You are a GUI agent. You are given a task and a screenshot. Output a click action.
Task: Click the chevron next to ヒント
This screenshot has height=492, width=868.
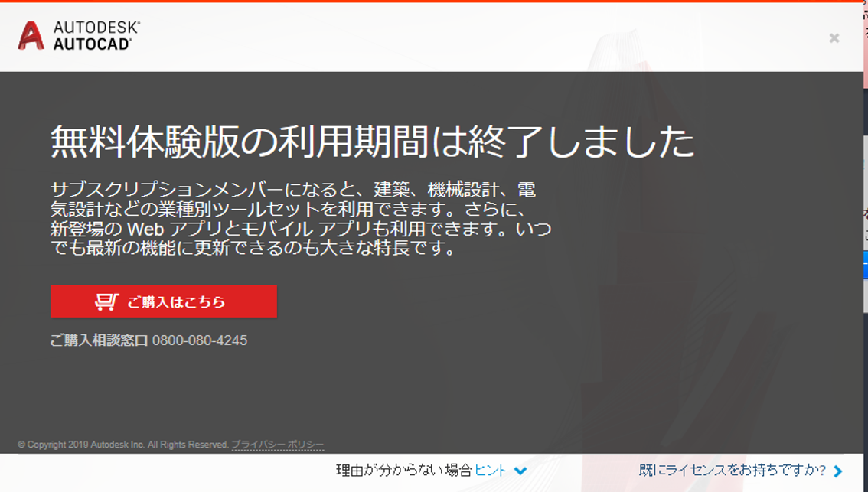(520, 471)
